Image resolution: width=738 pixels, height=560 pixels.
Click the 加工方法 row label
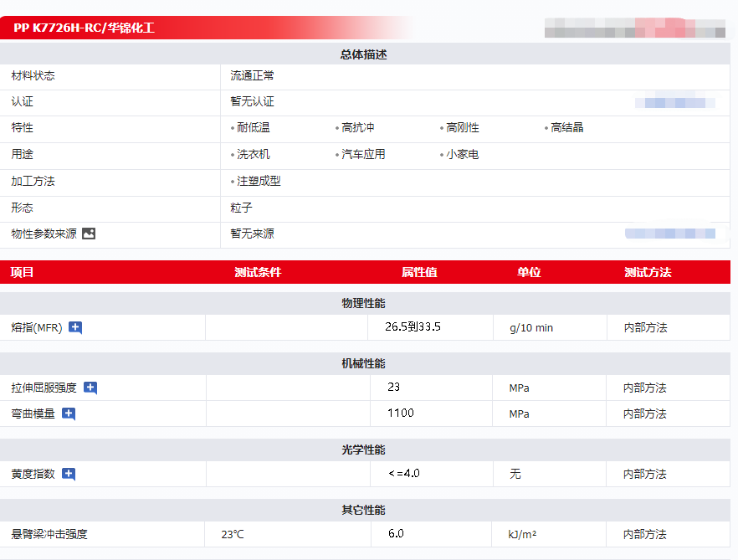tap(33, 182)
